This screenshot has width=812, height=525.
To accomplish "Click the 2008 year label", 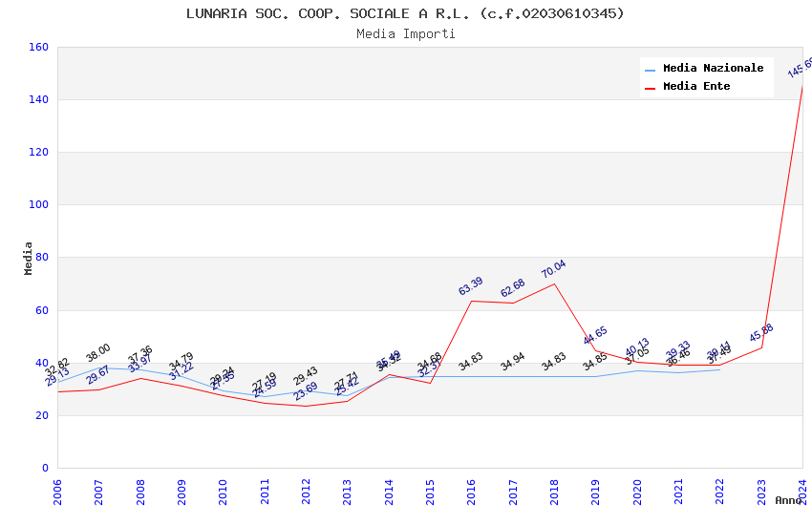I will coord(140,492).
